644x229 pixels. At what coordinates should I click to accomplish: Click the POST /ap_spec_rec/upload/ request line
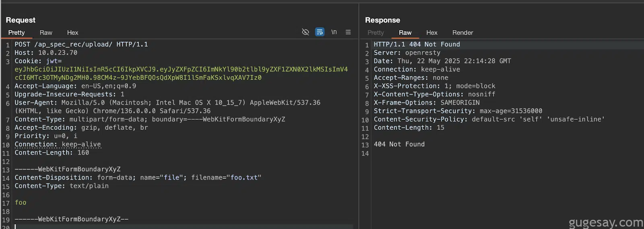(81, 45)
